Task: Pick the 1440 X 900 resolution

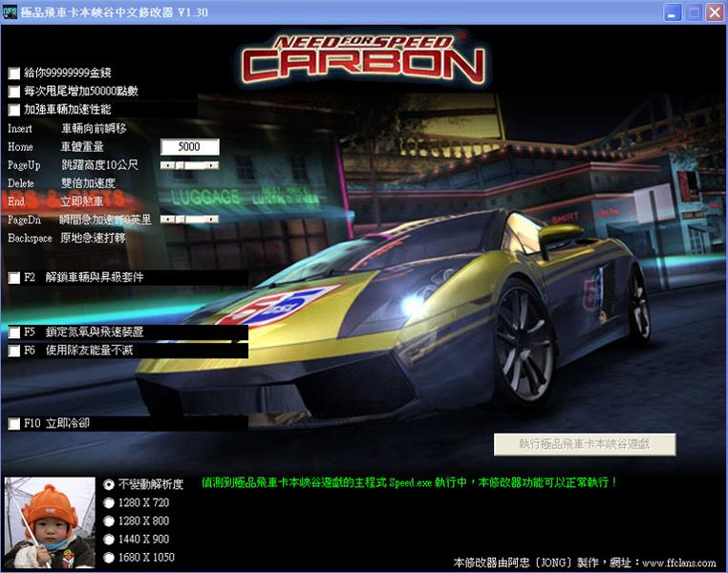Action: (109, 540)
